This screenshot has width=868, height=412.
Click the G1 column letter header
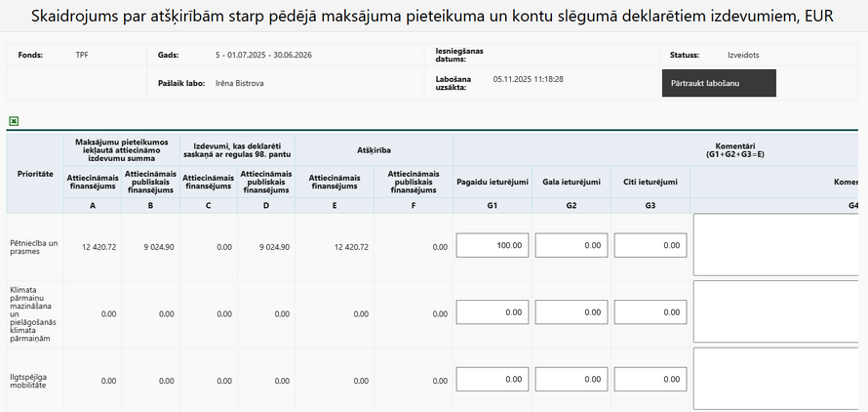(x=493, y=205)
